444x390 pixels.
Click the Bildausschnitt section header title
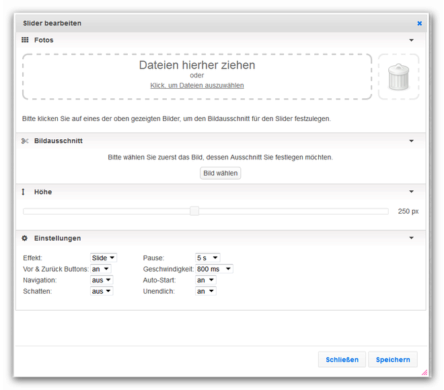pyautogui.click(x=58, y=141)
